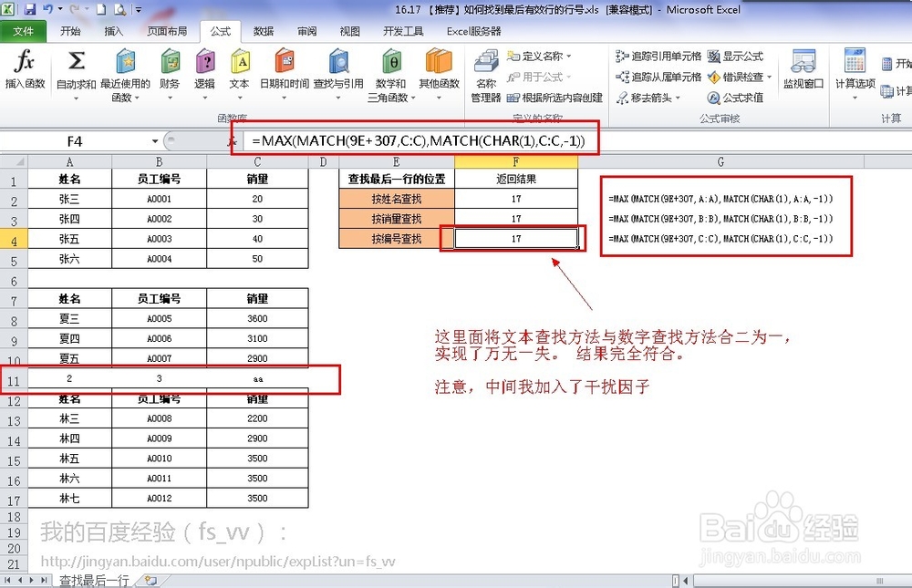This screenshot has height=588, width=912.
Task: Select cell containing aa in row 11
Action: click(257, 378)
